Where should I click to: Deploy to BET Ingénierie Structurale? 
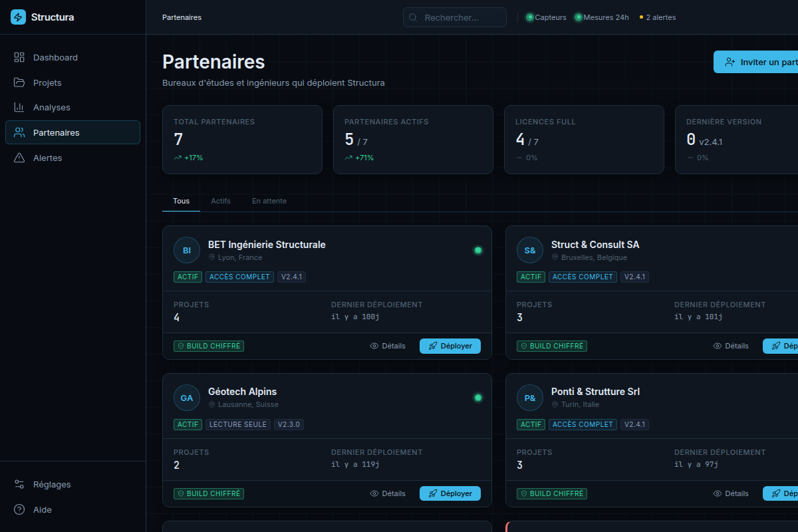(x=450, y=346)
